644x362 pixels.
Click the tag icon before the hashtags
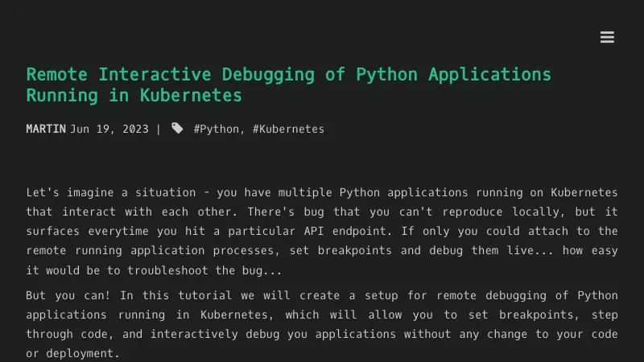[x=177, y=129]
